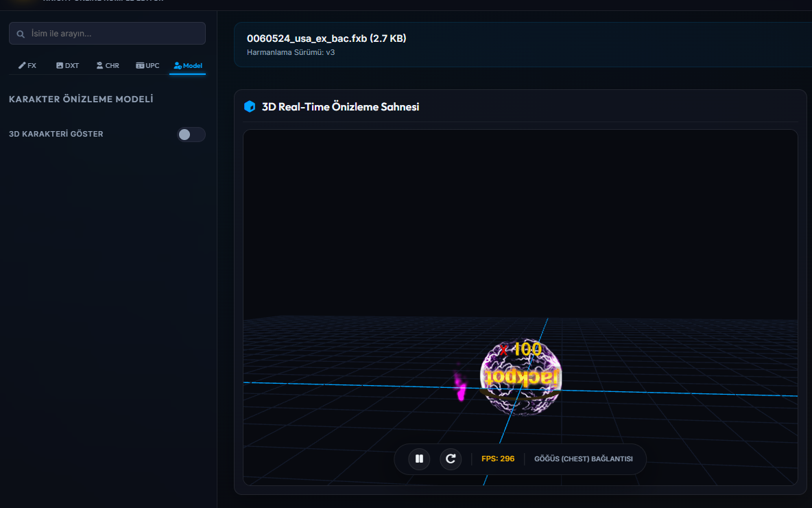812x508 pixels.
Task: Click the 'KARAKTER ÖNİZLEME MODELİ' heading
Action: (81, 99)
